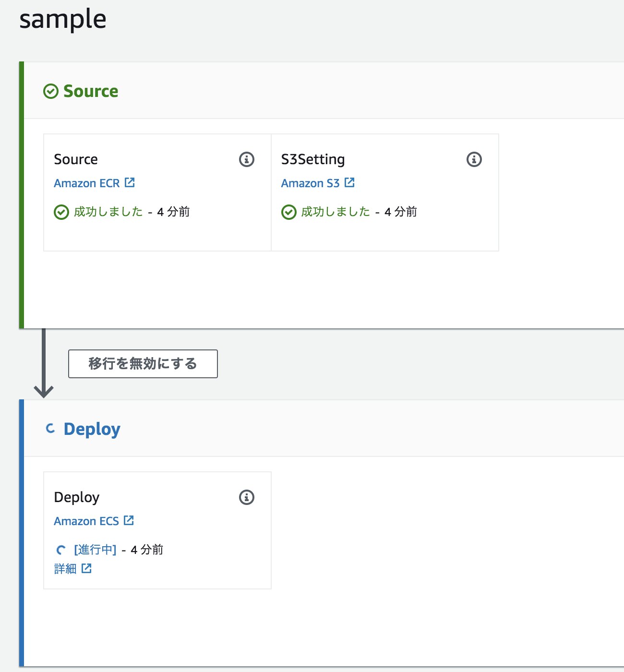Open the Amazon ECS provider link
The height and width of the screenshot is (672, 624).
(86, 521)
